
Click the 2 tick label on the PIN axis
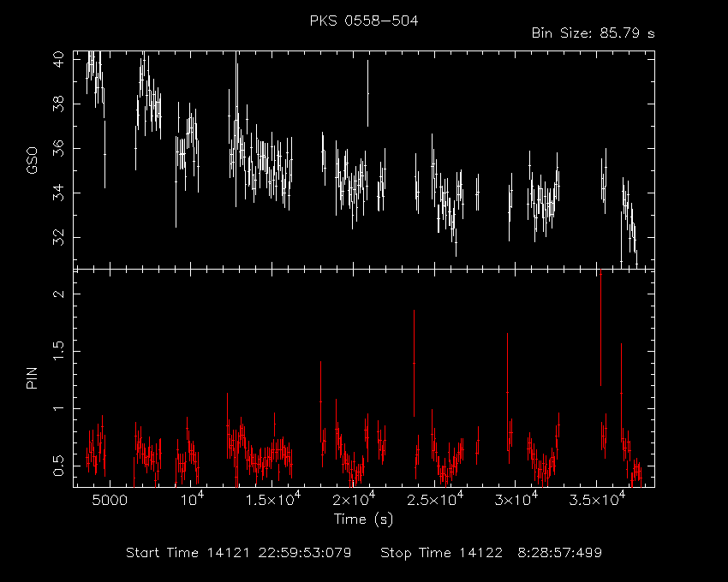coord(58,294)
